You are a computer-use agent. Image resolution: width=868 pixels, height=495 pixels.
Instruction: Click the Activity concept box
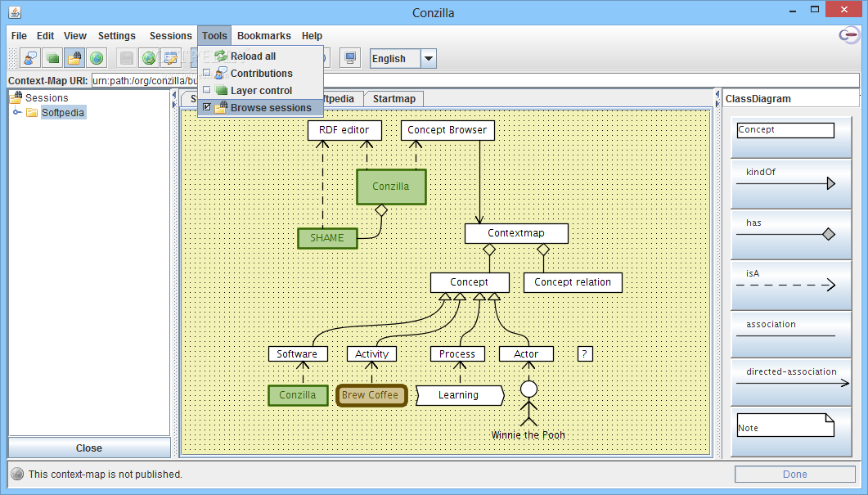click(371, 353)
